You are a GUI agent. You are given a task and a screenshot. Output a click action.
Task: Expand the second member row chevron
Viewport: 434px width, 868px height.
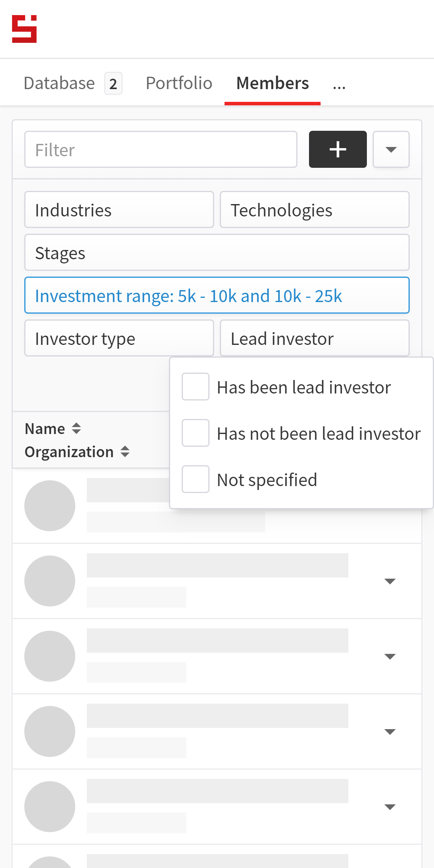(390, 581)
